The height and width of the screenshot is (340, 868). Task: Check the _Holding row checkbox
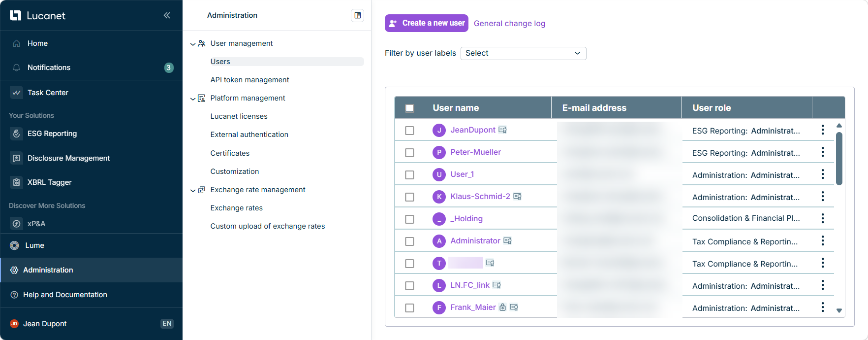409,219
